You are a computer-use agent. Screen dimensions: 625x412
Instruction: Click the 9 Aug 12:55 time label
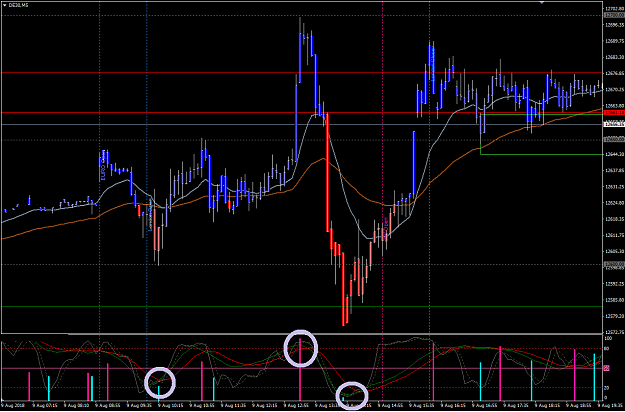click(297, 404)
